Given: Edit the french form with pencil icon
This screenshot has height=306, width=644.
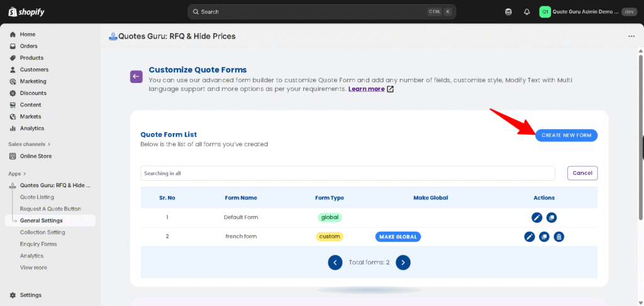Looking at the screenshot, I should [x=530, y=237].
